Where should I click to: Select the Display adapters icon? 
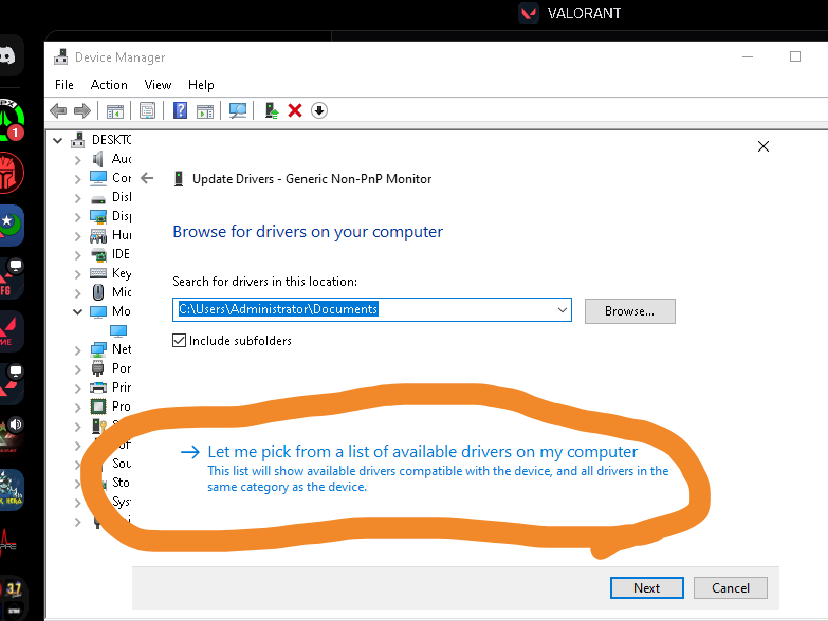click(98, 217)
